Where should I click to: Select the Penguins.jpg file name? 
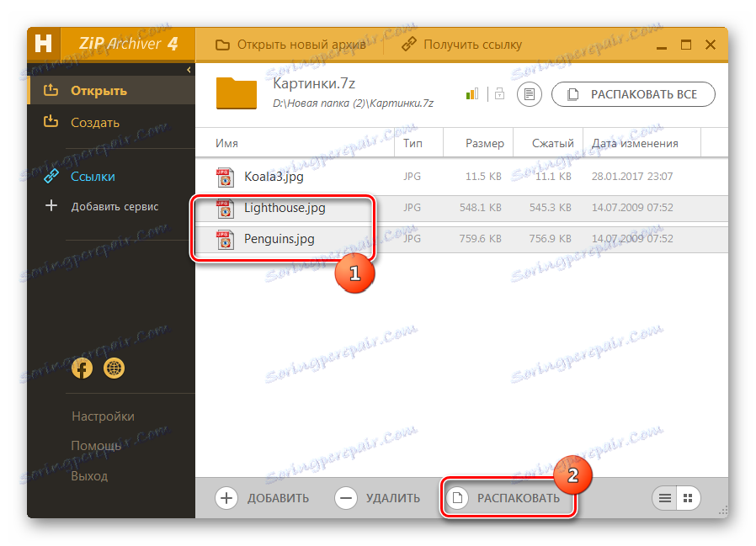pos(280,239)
